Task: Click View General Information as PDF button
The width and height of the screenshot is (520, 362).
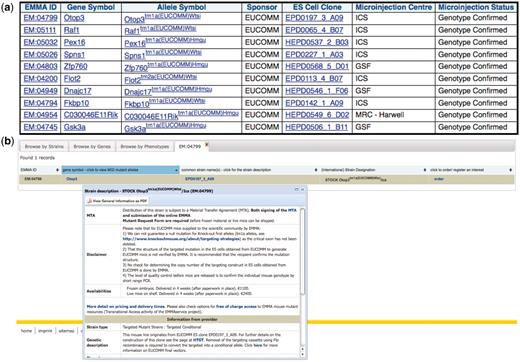Action: pos(117,201)
